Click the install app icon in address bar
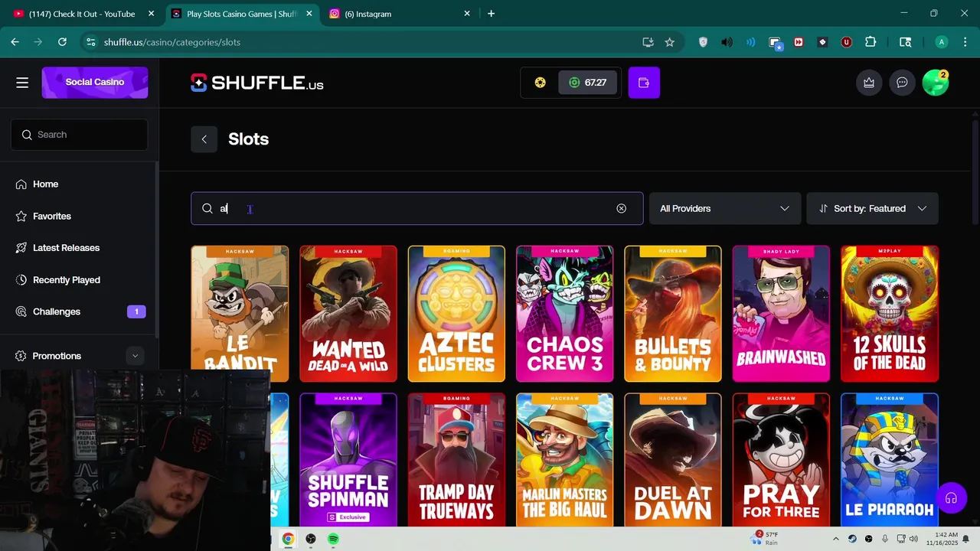The image size is (980, 551). click(x=648, y=42)
